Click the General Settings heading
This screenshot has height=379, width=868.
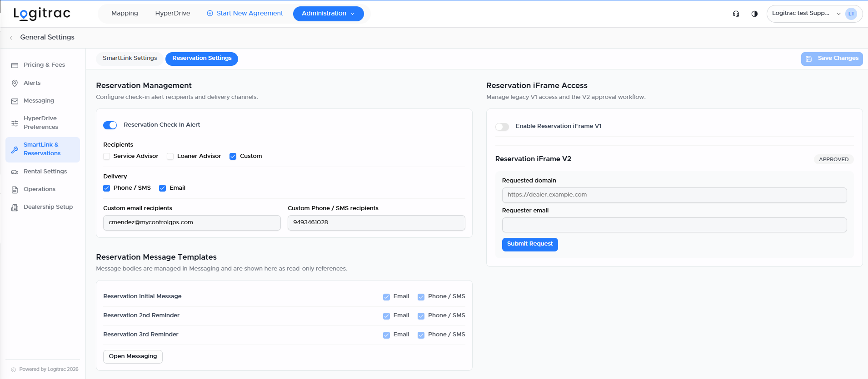pyautogui.click(x=47, y=38)
